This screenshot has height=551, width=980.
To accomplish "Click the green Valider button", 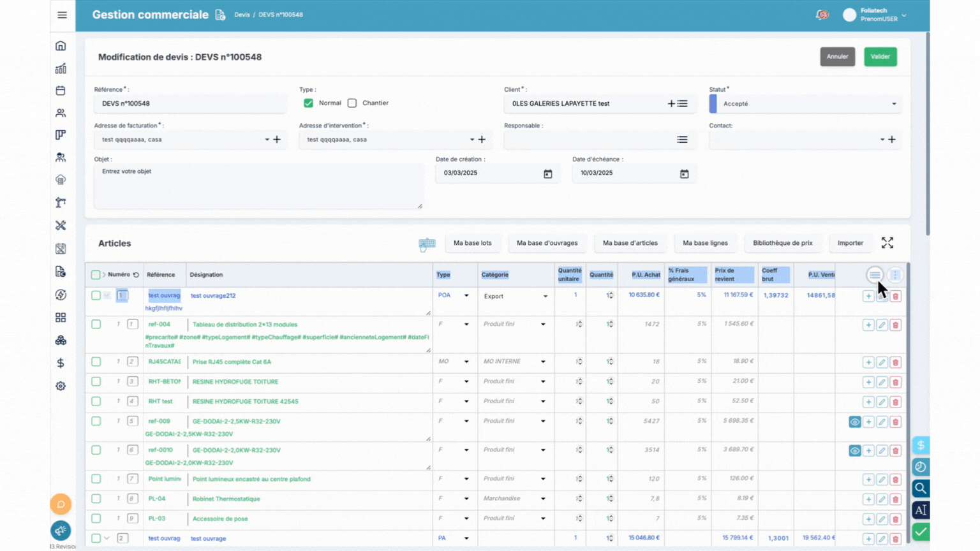I will [x=880, y=57].
